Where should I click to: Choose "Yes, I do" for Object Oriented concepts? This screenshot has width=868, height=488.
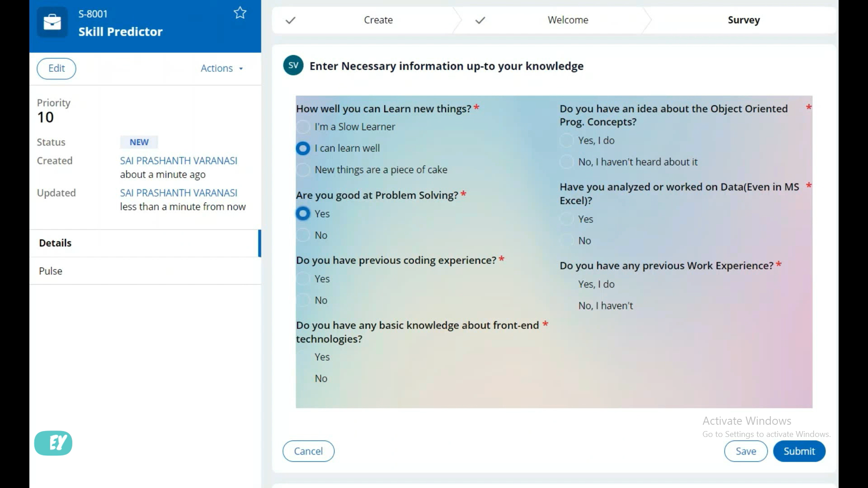coord(566,141)
